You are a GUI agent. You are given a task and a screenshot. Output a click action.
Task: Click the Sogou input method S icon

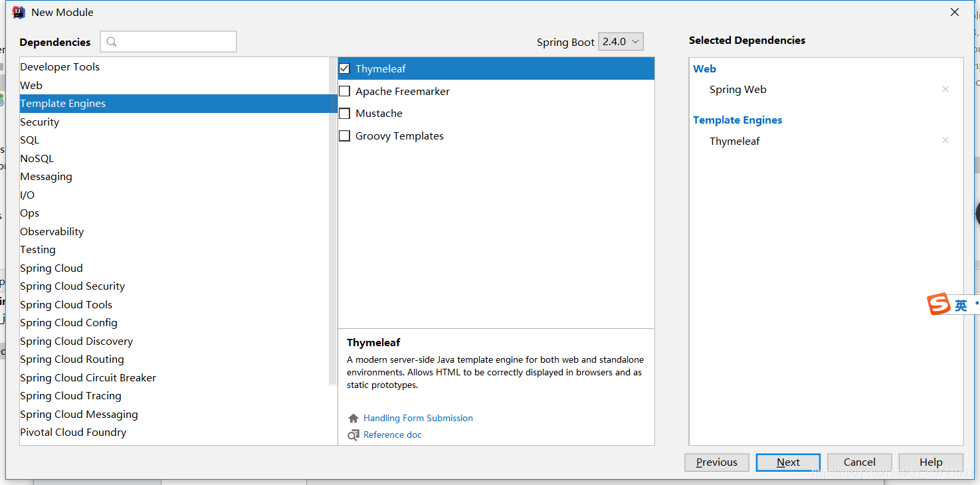coord(939,304)
